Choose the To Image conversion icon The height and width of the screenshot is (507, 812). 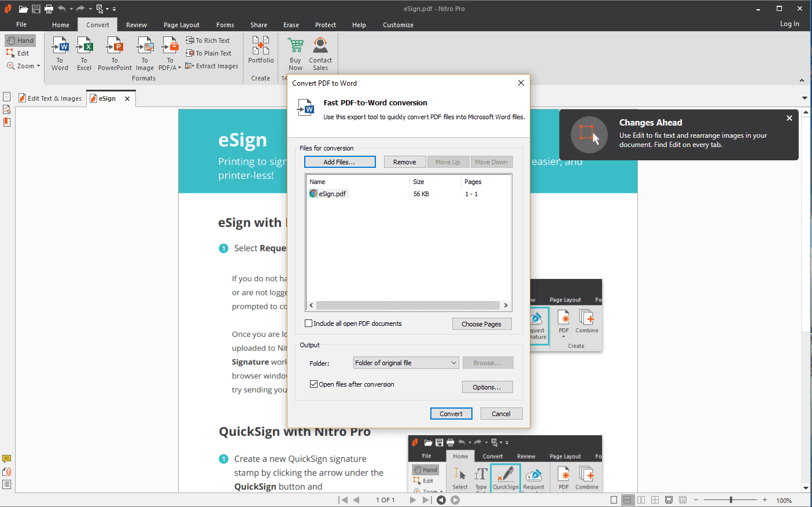click(145, 47)
